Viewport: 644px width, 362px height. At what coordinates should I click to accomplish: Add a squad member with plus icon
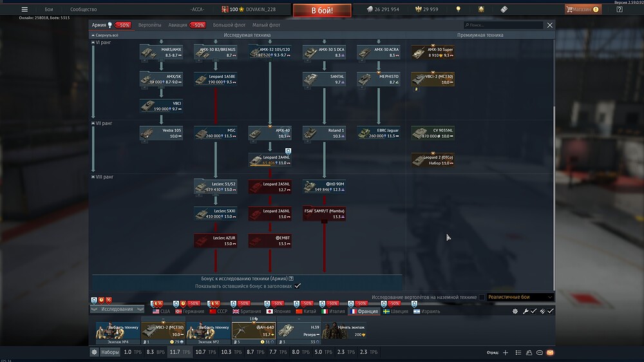coord(505,352)
